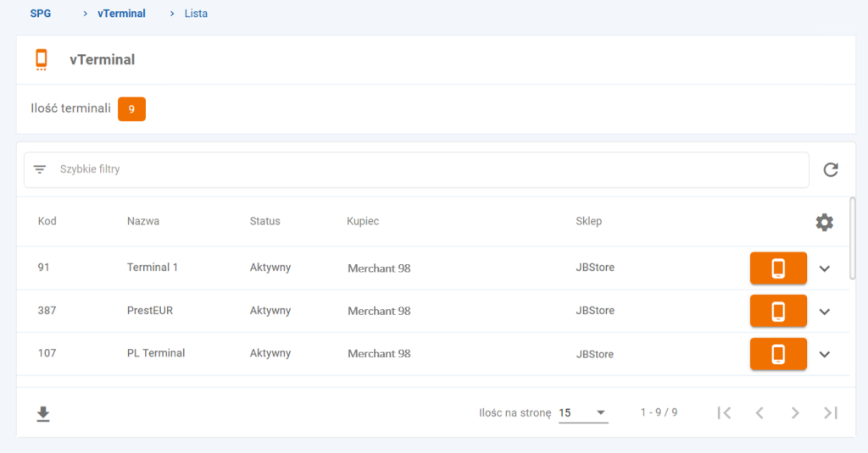868x453 pixels.
Task: Focus the Szybkie filtry input field
Action: click(x=424, y=169)
